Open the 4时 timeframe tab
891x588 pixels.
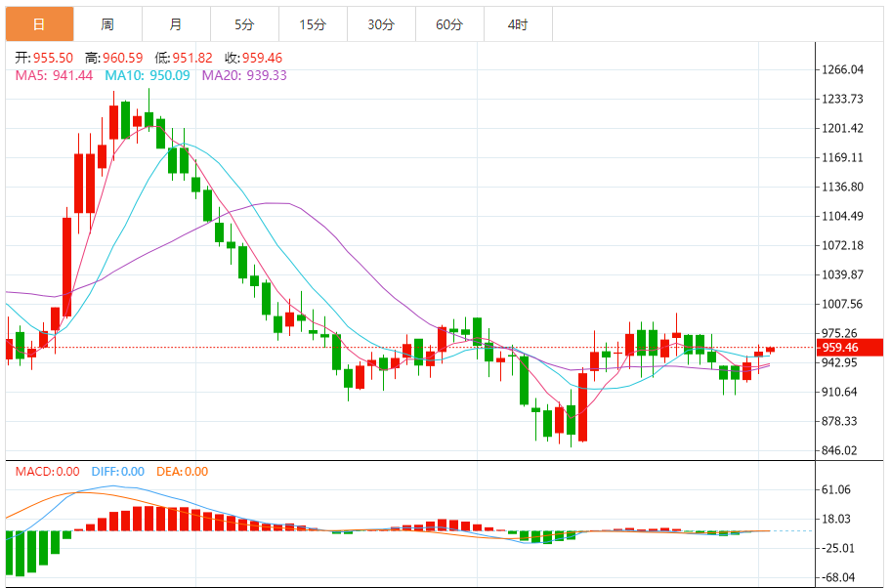coord(518,24)
